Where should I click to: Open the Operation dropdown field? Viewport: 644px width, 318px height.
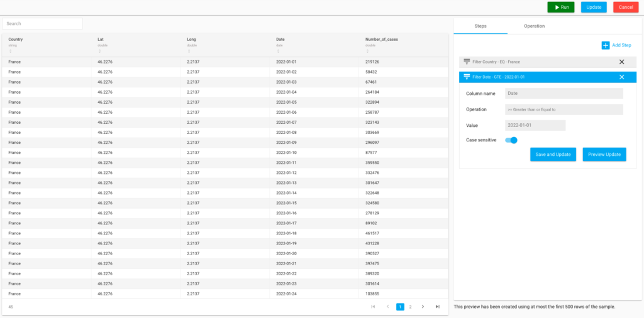tap(564, 109)
